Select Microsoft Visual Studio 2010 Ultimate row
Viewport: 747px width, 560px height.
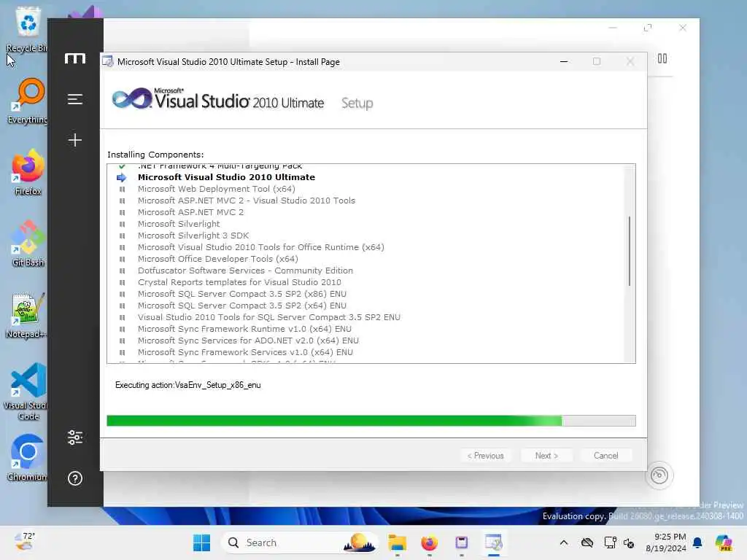(226, 177)
